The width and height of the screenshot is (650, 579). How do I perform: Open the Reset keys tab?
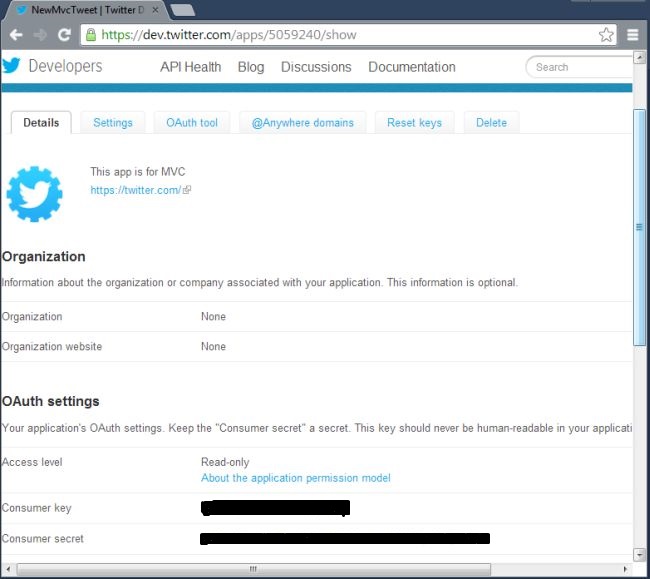tap(415, 123)
